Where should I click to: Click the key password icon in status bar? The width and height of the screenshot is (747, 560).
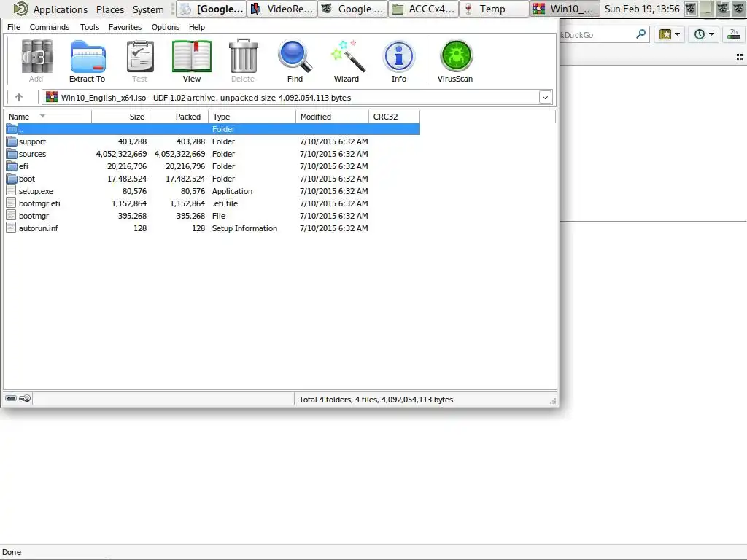coord(26,398)
